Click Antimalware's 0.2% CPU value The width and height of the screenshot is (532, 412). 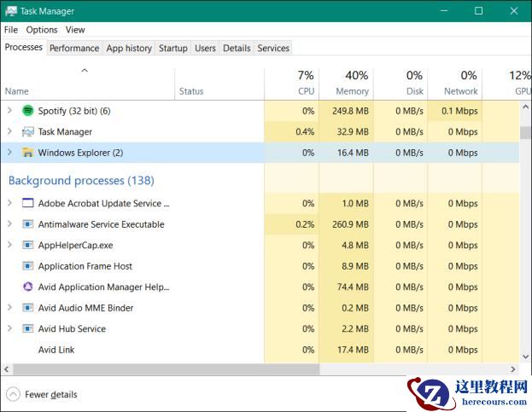point(305,224)
